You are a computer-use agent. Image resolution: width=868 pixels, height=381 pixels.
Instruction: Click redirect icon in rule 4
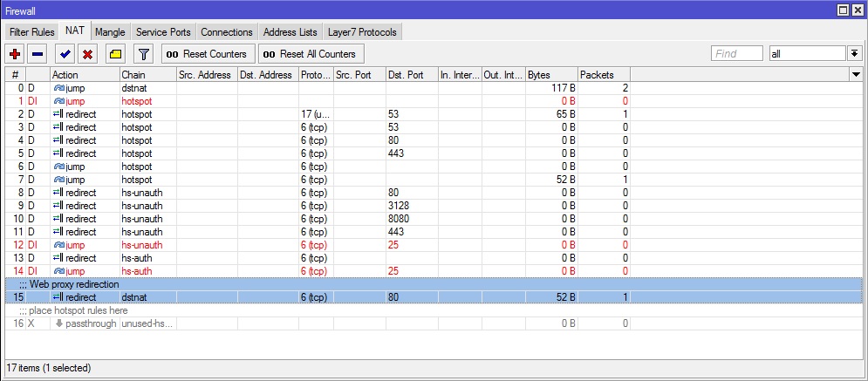58,140
